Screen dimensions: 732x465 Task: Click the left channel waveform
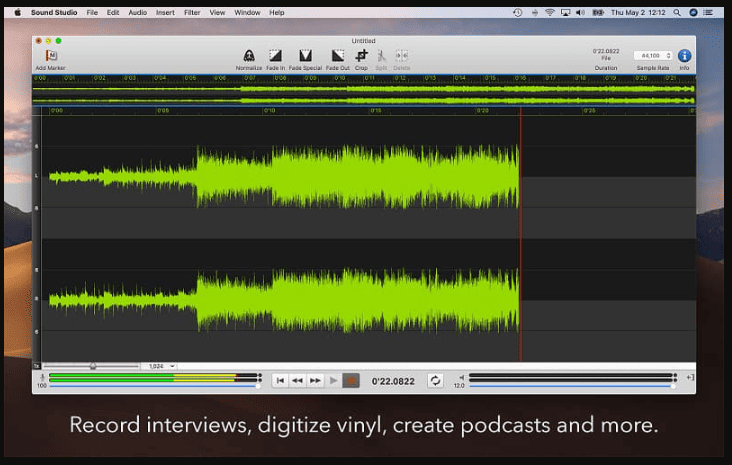[x=284, y=176]
